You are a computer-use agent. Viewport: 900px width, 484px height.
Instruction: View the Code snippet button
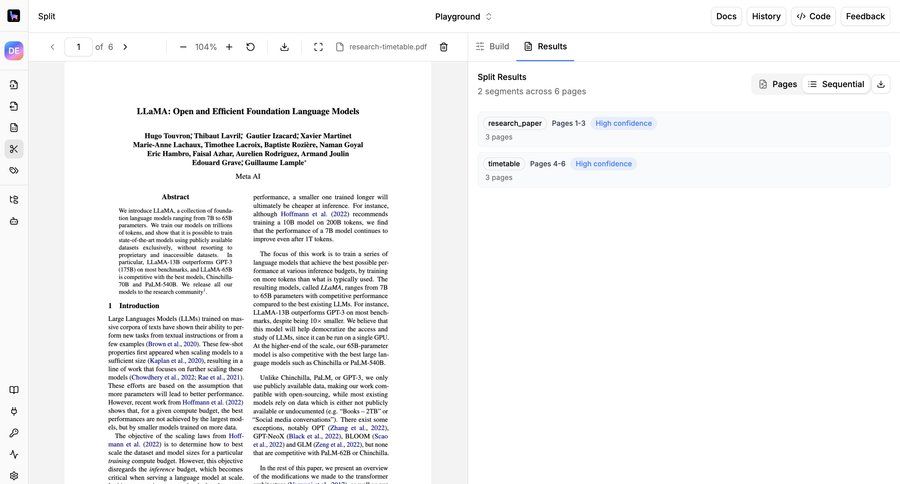[813, 16]
